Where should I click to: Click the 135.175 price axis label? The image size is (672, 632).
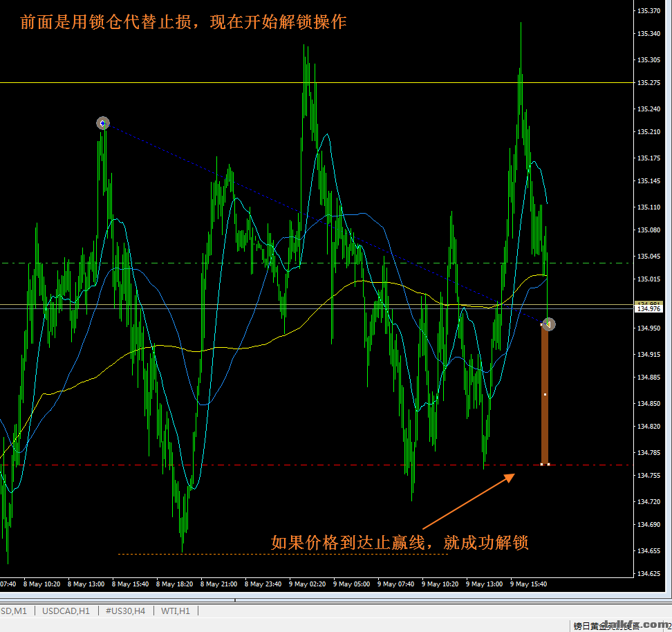tap(649, 158)
